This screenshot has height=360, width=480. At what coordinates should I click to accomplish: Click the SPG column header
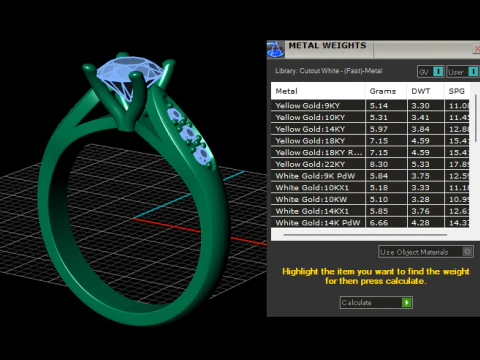[457, 91]
